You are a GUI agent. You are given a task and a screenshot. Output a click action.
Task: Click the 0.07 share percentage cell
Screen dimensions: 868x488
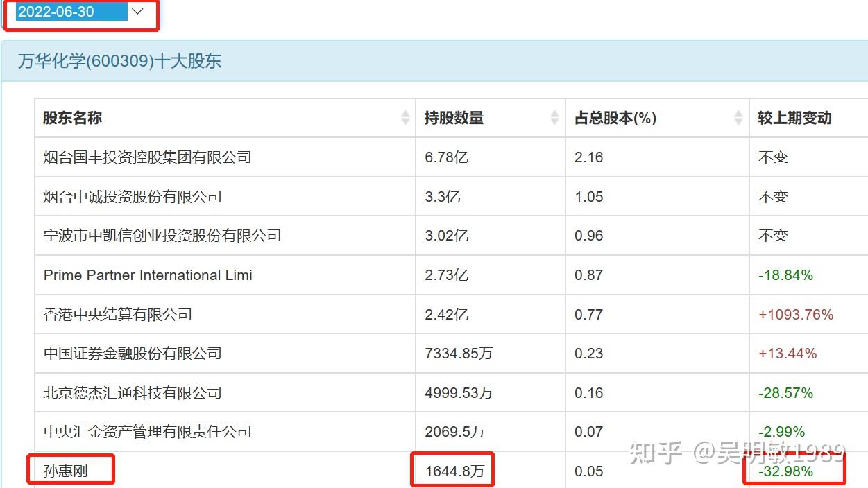click(589, 432)
